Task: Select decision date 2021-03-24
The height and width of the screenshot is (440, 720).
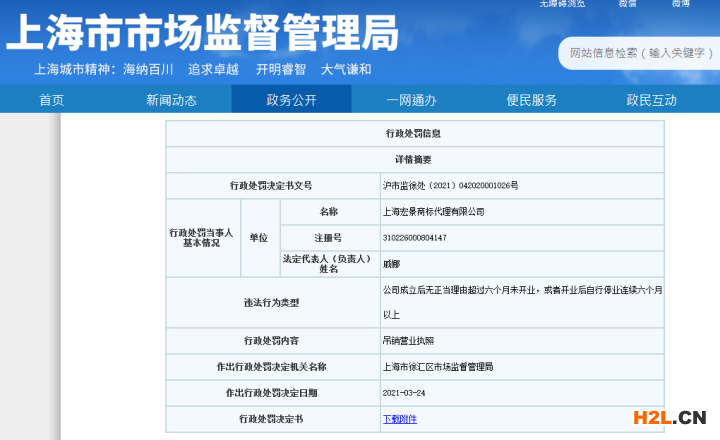Action: pos(404,393)
